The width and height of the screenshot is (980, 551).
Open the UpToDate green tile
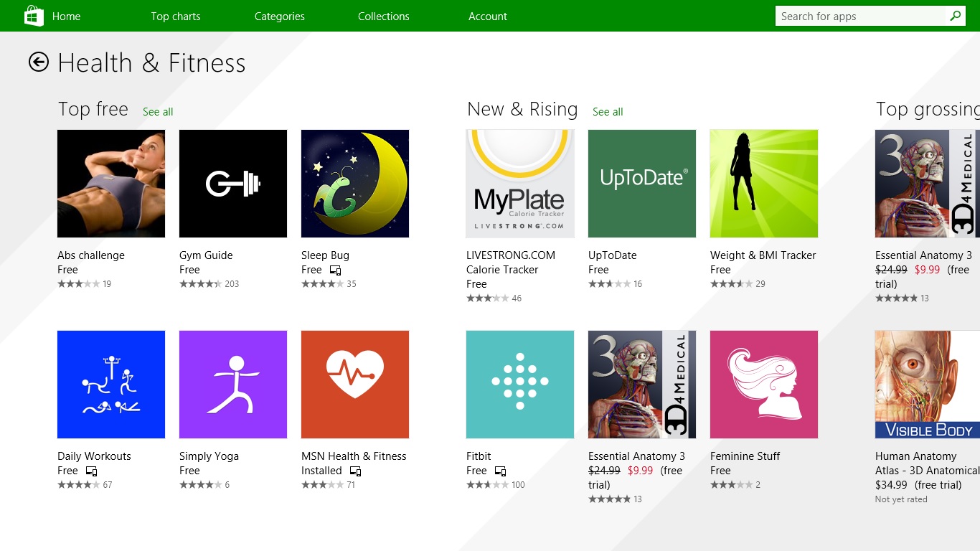pyautogui.click(x=642, y=184)
